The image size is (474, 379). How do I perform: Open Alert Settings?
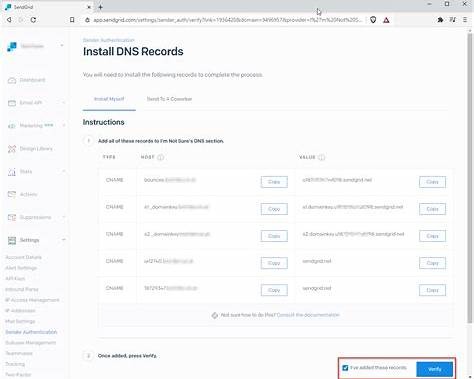(21, 268)
